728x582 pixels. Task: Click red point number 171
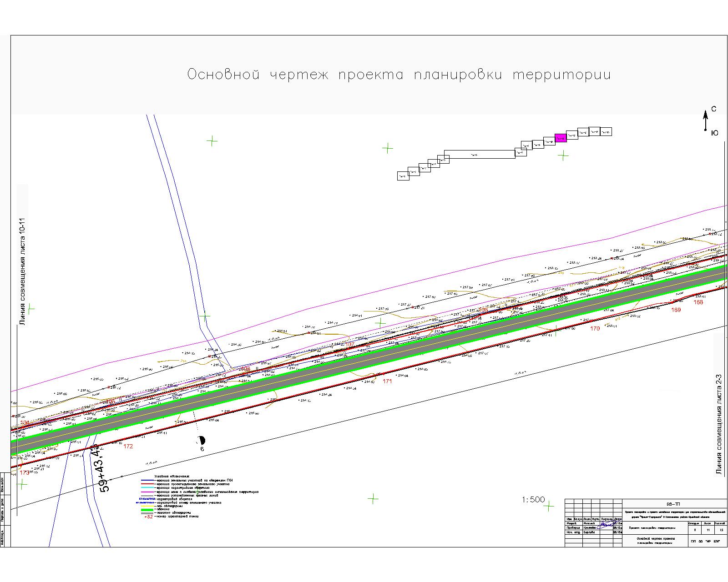tap(387, 381)
